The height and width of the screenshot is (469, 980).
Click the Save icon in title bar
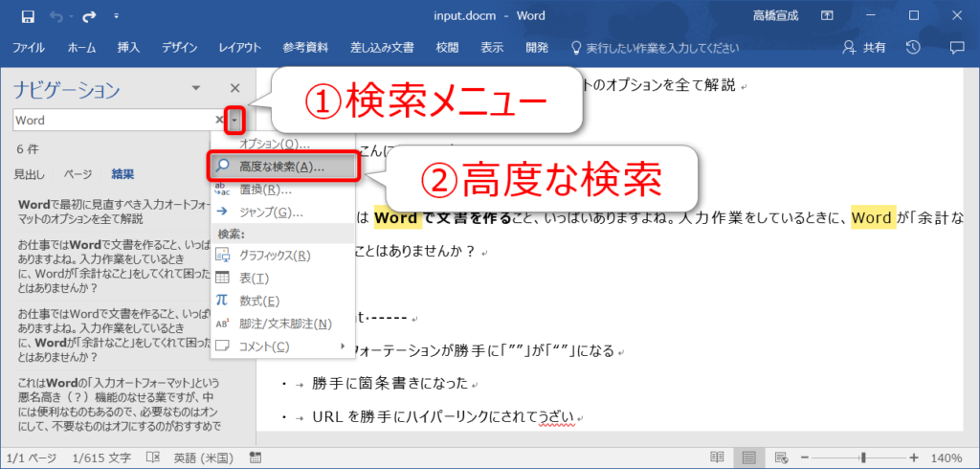pos(28,17)
